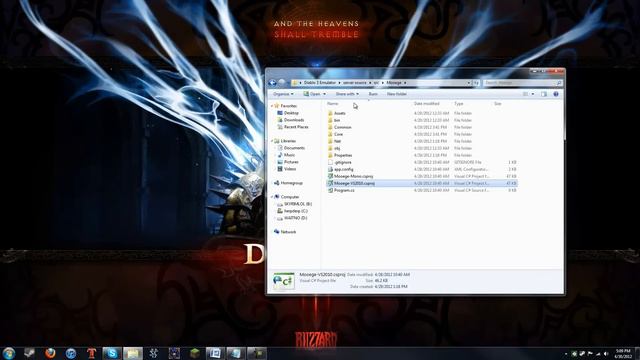Viewport: 640px width, 360px height.
Task: Show the preview pane icon
Action: (544, 94)
